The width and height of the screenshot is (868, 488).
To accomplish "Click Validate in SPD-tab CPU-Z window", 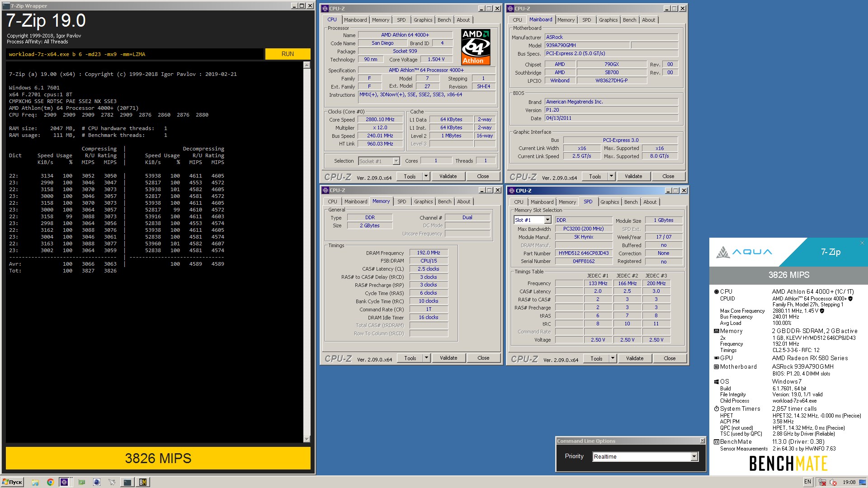I will click(x=635, y=358).
